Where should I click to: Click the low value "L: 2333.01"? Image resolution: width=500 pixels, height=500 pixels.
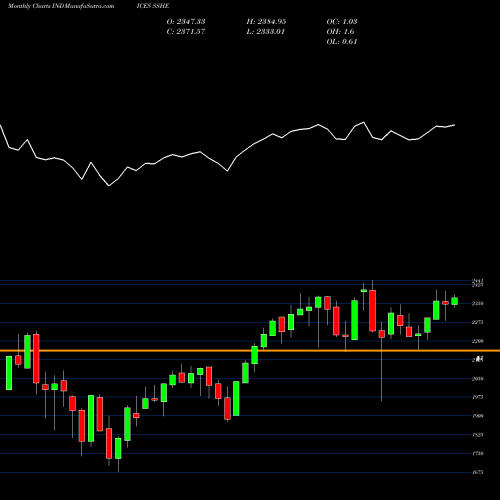point(266,32)
